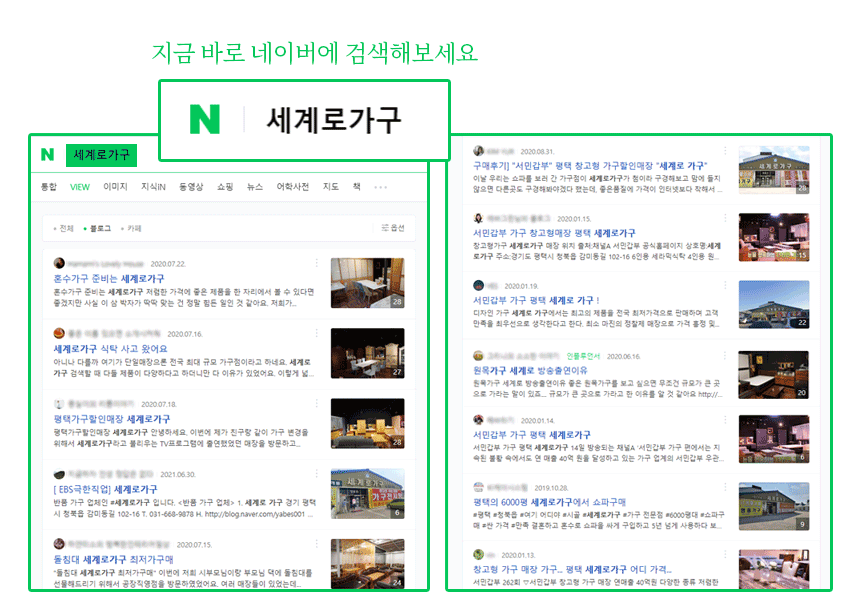Click author avatar of '[EBS극한직업] 세계로가구' post
860x614 pixels.
coord(59,474)
